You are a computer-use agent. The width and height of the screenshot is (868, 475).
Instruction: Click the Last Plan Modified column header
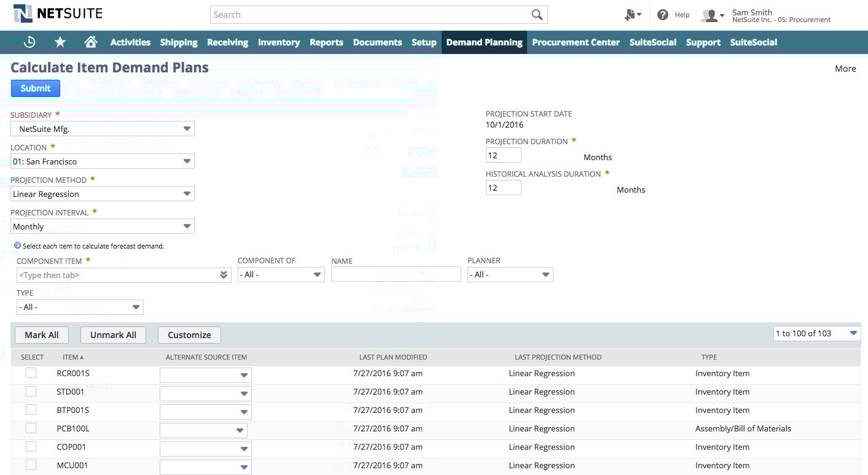(x=393, y=357)
